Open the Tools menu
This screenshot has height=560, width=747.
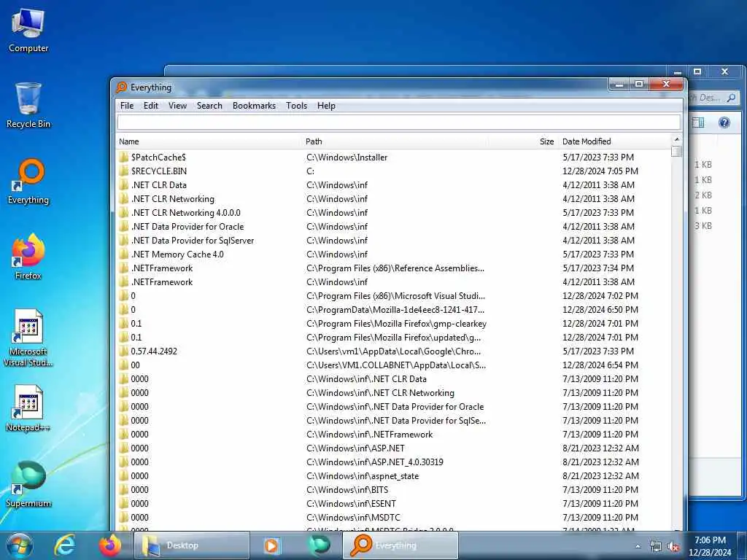[x=296, y=106]
